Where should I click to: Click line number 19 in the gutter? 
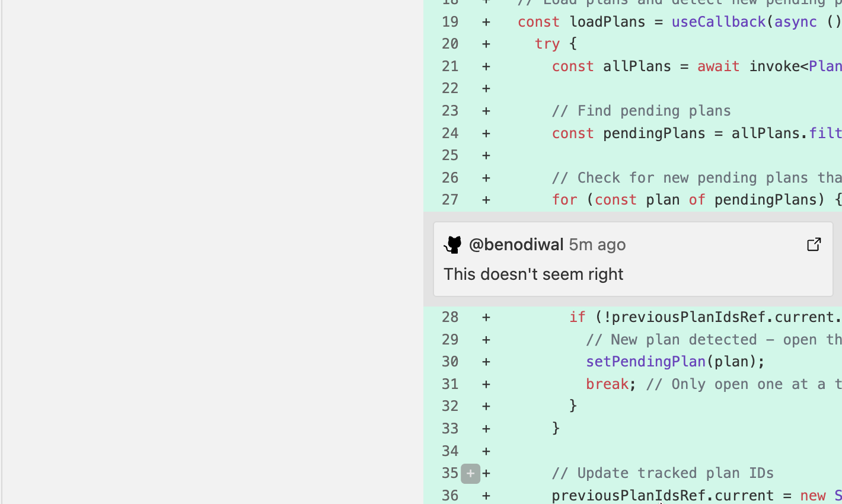(449, 21)
